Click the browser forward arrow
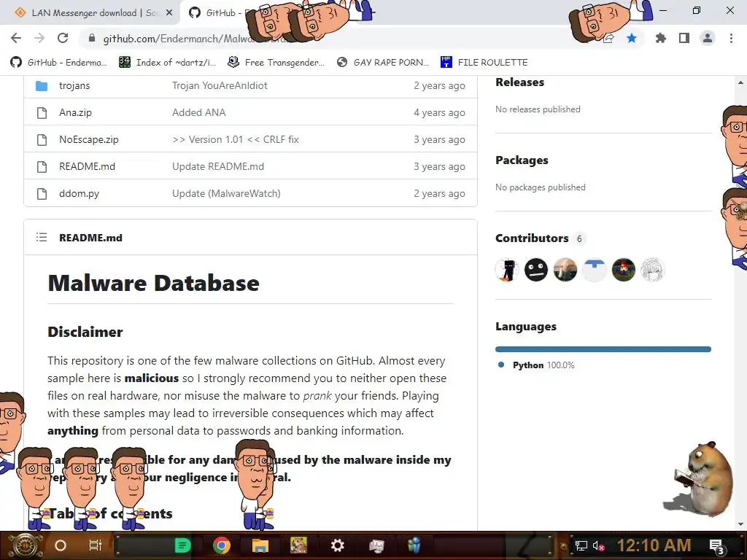 pyautogui.click(x=39, y=38)
